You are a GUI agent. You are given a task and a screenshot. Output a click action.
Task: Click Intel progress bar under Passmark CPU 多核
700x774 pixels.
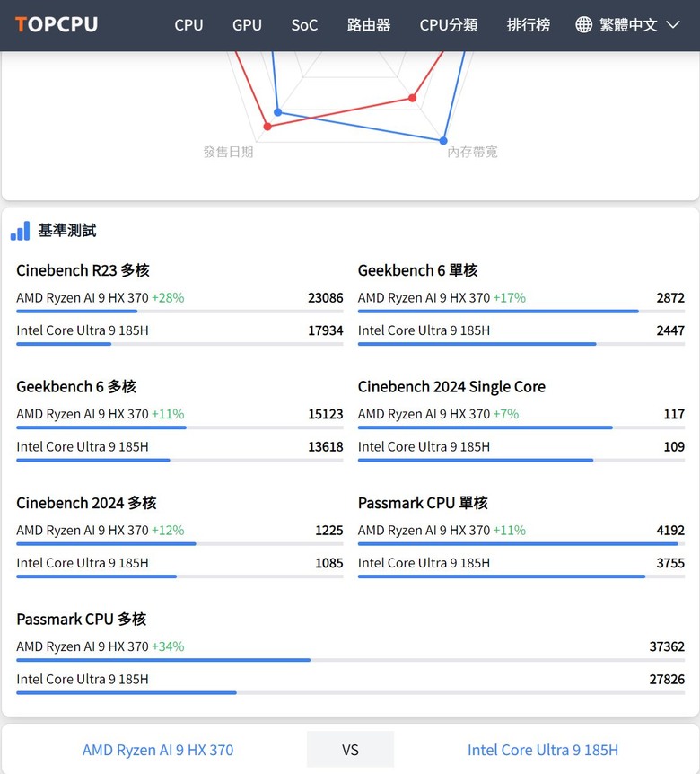(x=350, y=692)
